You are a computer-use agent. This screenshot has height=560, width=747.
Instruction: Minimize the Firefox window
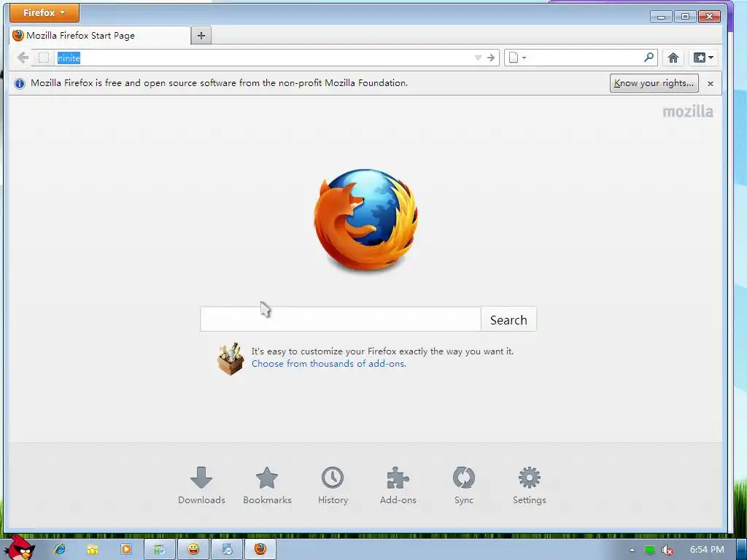point(661,17)
